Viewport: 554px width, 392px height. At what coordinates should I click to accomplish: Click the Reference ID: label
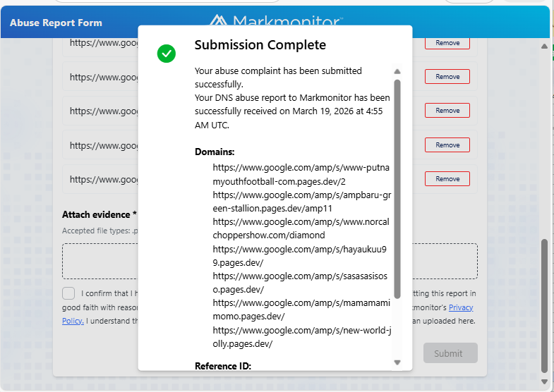223,366
